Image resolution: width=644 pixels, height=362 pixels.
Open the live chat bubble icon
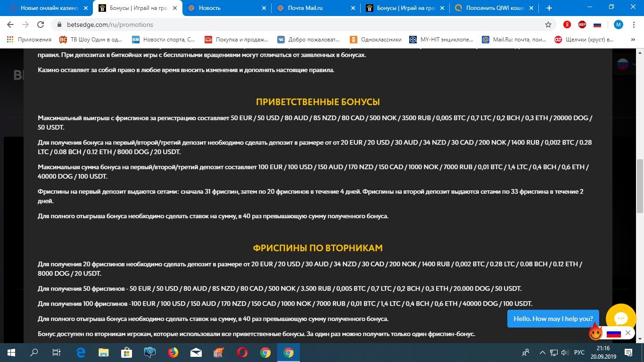pos(620,319)
